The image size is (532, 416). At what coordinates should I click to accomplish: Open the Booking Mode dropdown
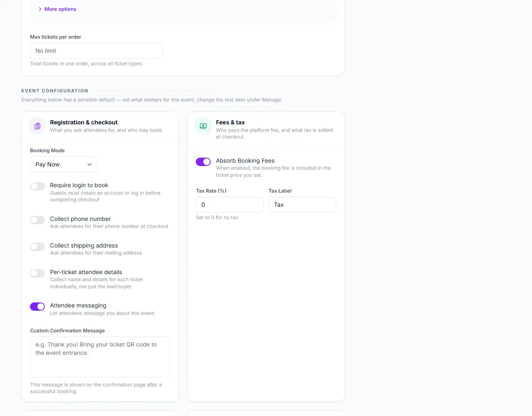tap(64, 164)
